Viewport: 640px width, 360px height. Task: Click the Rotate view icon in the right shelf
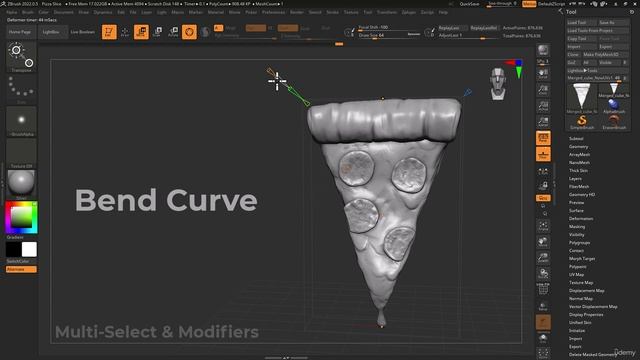pos(543,273)
